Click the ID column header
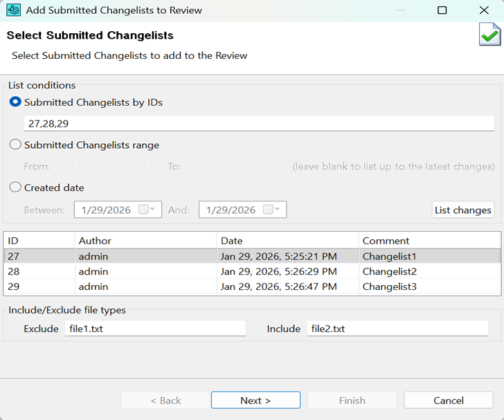 [39, 240]
